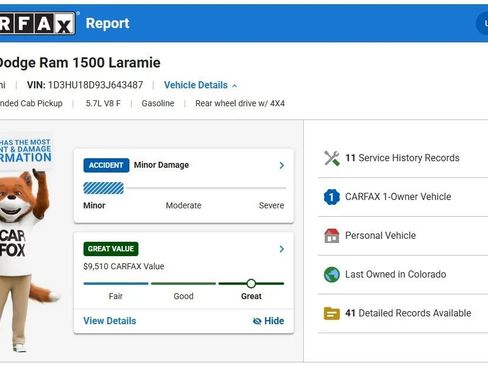Click the wrench service history icon
This screenshot has height=366, width=488.
coord(332,158)
